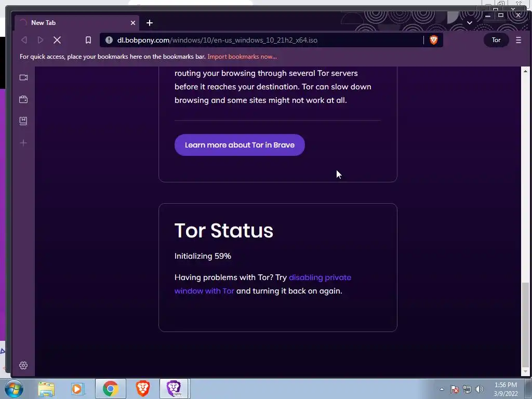Click the volume speaker tray icon

coord(480,389)
